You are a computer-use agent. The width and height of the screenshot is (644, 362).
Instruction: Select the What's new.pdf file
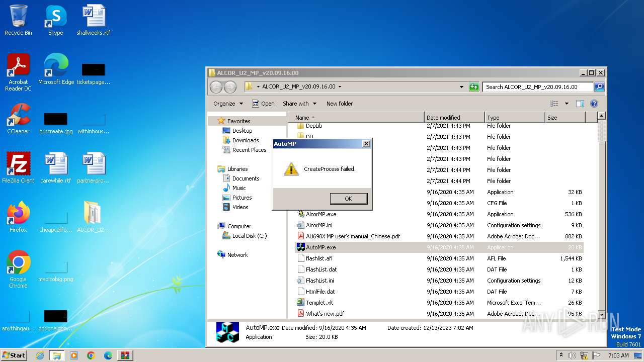[x=325, y=314]
